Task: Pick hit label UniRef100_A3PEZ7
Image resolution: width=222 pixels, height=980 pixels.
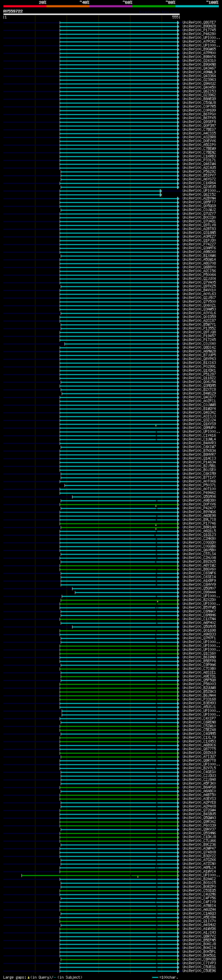Action: [x=199, y=237]
